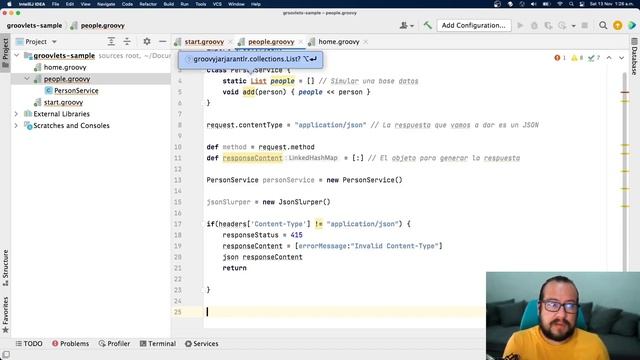
Task: Click groovlets-sample breadcrumb
Action: click(34, 25)
